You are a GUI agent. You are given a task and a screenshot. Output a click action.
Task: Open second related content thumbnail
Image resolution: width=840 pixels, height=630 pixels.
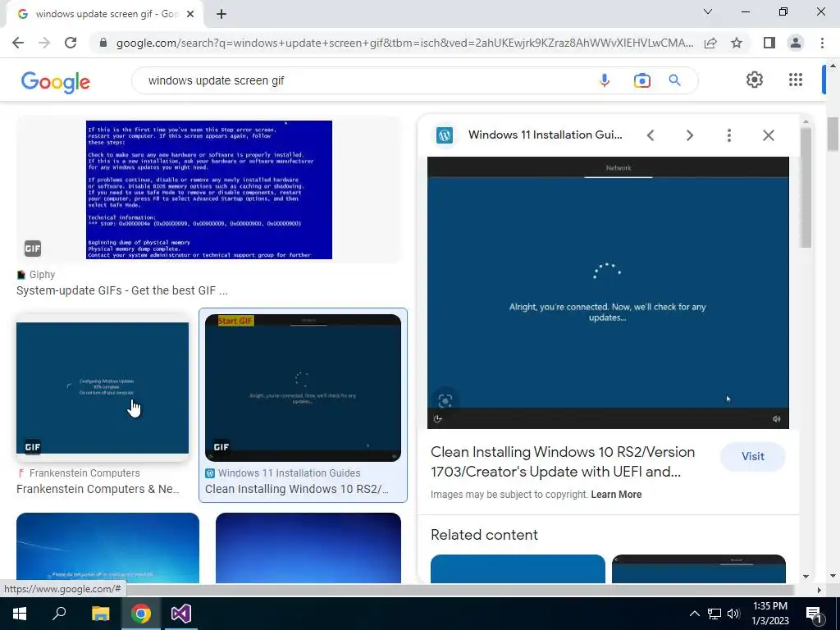click(x=699, y=569)
